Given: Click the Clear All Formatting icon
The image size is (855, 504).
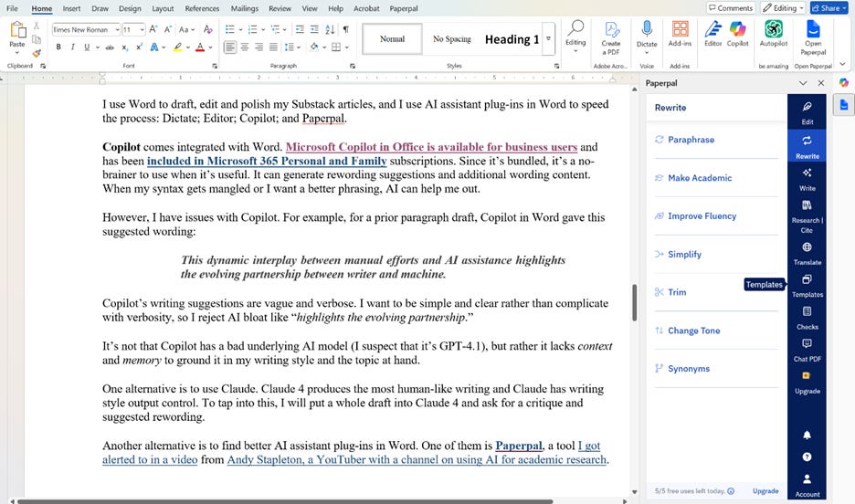Looking at the screenshot, I should click(207, 29).
